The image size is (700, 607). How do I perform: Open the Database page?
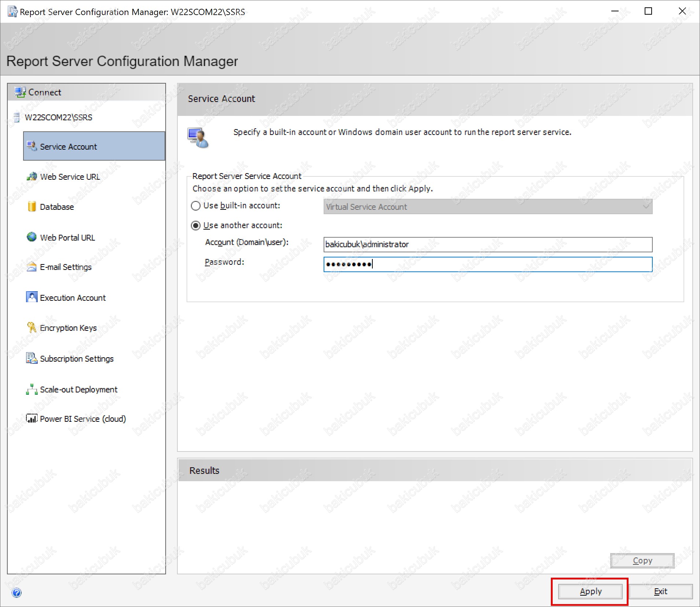[57, 207]
